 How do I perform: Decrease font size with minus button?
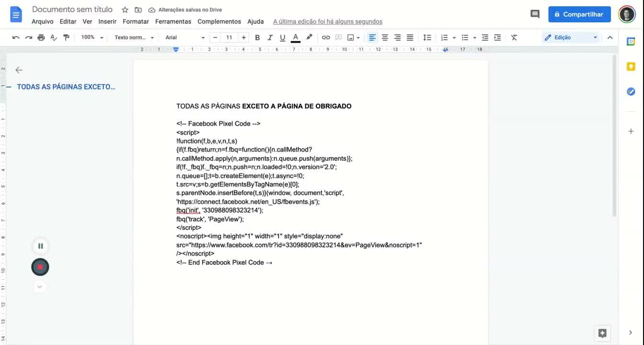point(215,37)
